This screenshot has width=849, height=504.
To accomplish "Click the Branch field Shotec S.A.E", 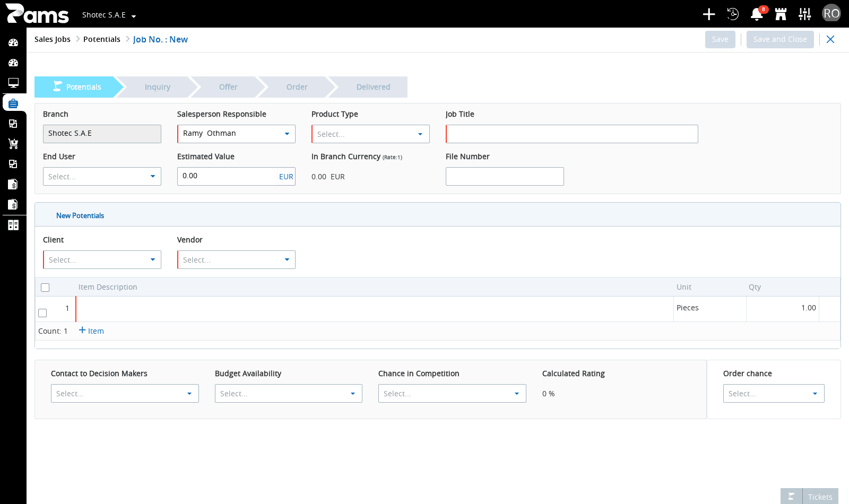I will [102, 134].
